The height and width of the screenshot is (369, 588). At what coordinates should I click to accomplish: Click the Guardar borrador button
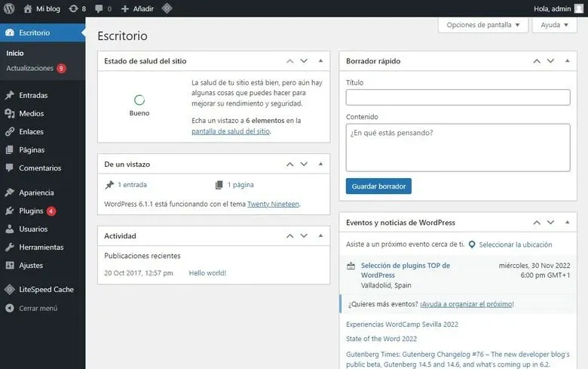click(378, 186)
